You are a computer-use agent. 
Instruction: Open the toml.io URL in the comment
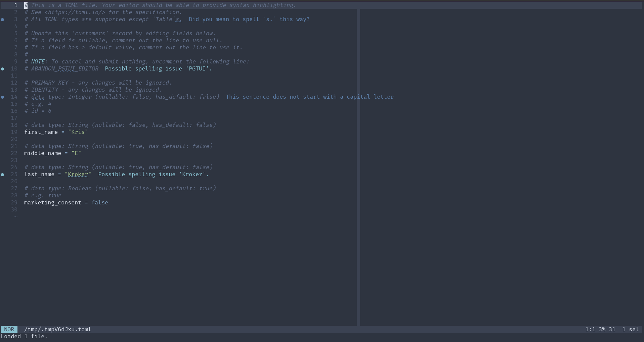point(75,12)
